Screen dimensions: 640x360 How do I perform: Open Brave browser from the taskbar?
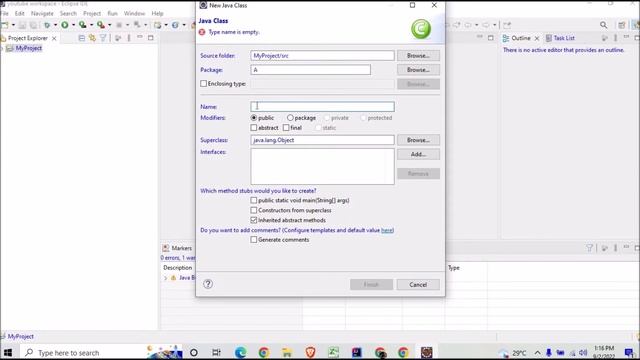pyautogui.click(x=310, y=352)
